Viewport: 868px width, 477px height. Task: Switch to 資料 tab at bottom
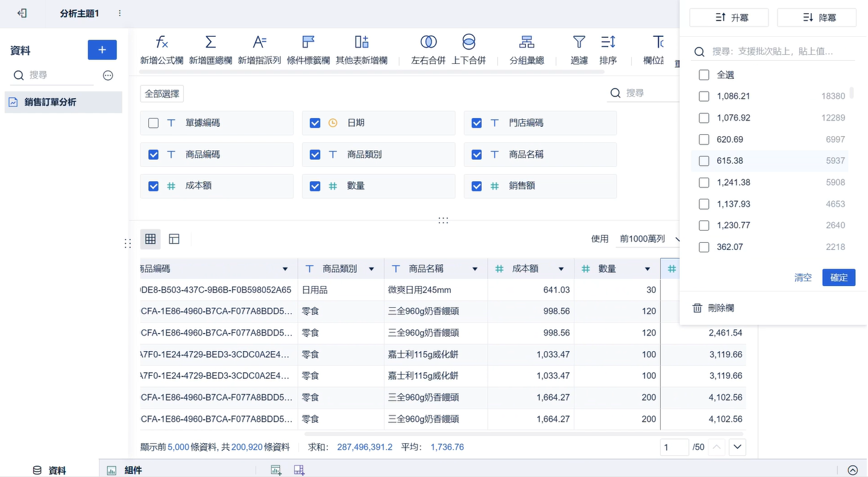pos(49,470)
